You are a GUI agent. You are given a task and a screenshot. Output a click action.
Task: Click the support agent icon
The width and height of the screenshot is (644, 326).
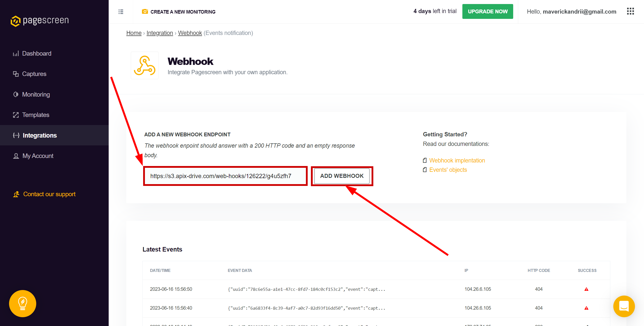click(16, 194)
